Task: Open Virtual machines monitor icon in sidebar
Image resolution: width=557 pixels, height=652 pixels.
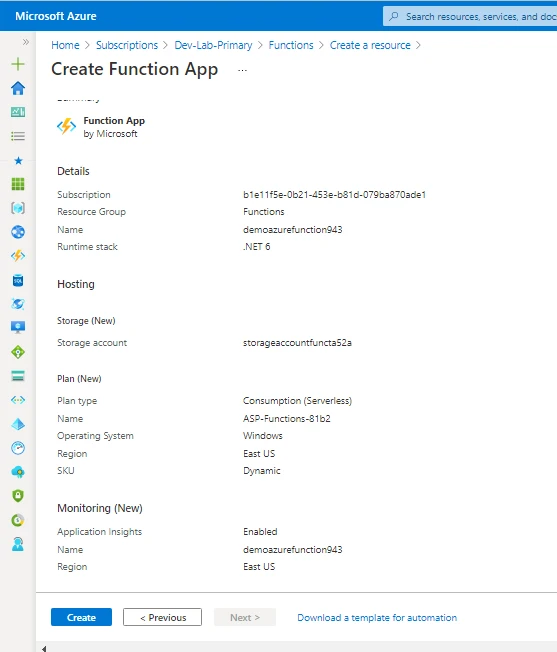Action: pyautogui.click(x=18, y=327)
